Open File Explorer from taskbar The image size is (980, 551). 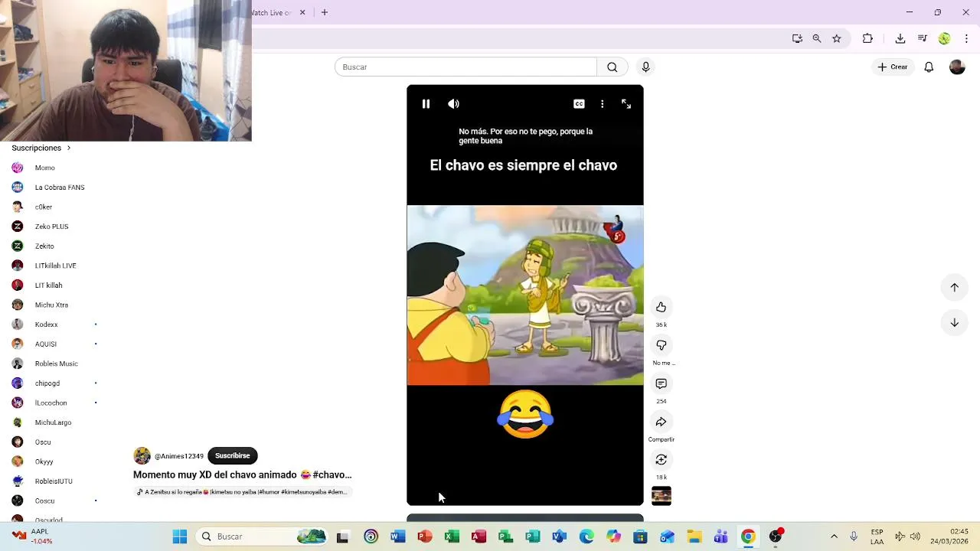coord(694,536)
